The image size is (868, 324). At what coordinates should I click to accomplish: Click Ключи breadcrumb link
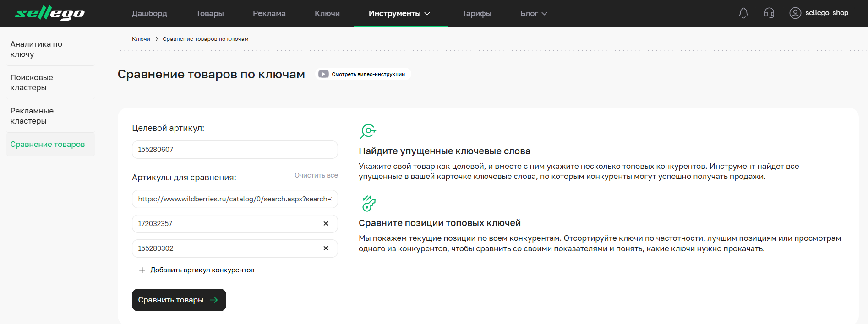(141, 39)
